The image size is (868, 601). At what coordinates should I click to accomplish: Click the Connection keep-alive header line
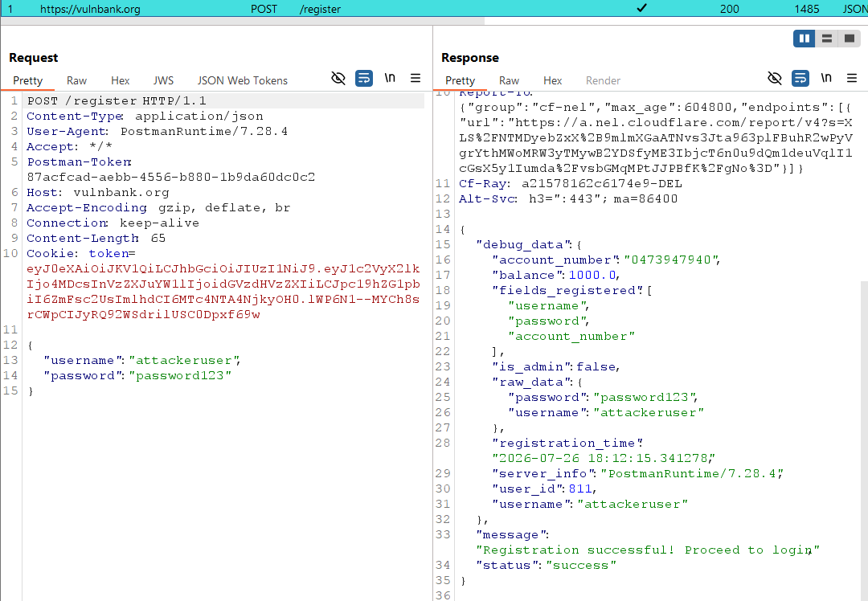[x=113, y=223]
